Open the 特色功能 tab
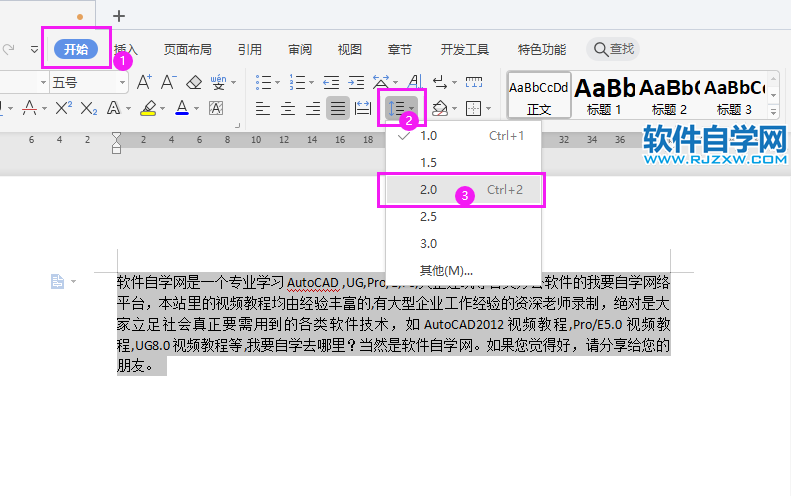 (542, 49)
